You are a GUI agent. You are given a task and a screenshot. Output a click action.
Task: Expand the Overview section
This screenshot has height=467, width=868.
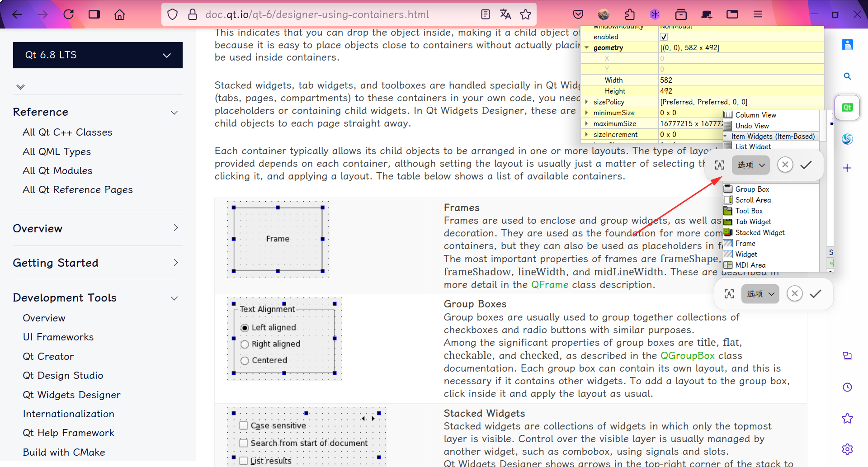pyautogui.click(x=176, y=228)
